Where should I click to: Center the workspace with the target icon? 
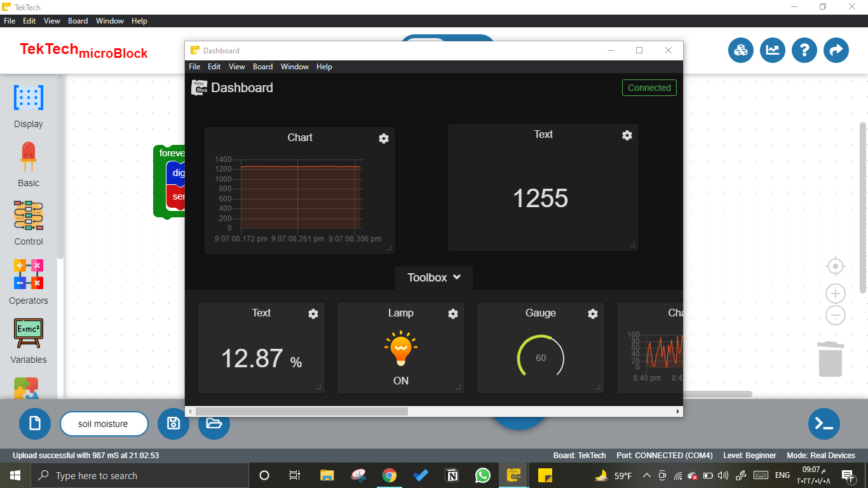pyautogui.click(x=836, y=266)
